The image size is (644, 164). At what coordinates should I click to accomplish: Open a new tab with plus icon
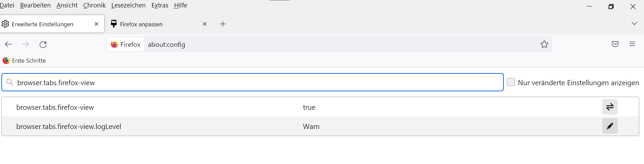223,24
